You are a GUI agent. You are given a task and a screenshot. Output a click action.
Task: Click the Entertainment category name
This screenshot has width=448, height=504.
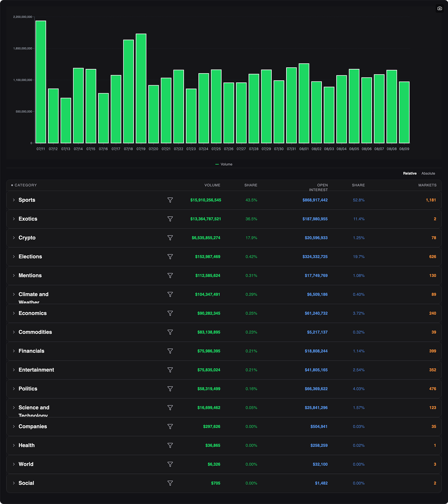[36, 370]
